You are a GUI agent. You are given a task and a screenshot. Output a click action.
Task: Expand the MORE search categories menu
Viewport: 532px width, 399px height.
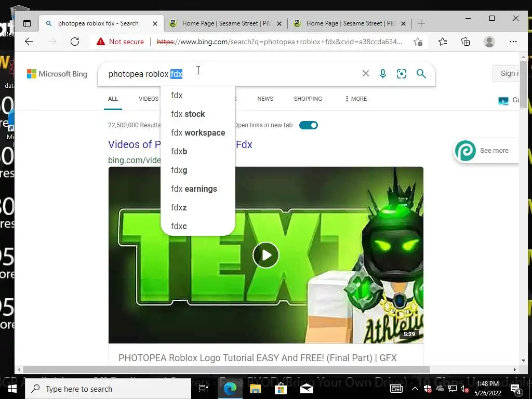coord(356,99)
